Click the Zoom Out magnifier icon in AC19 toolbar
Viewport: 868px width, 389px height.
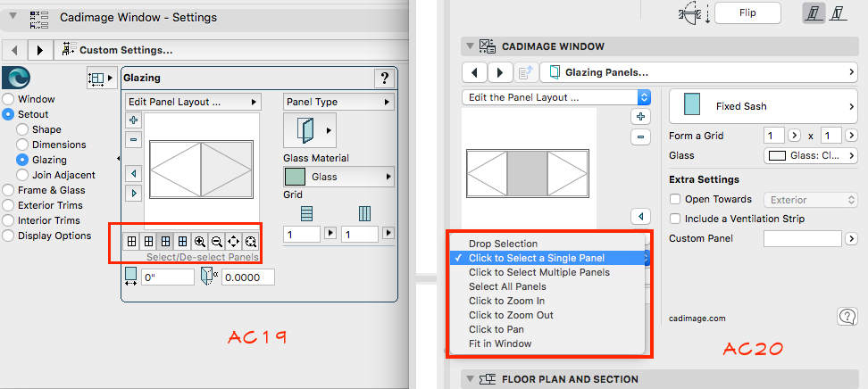(x=217, y=241)
